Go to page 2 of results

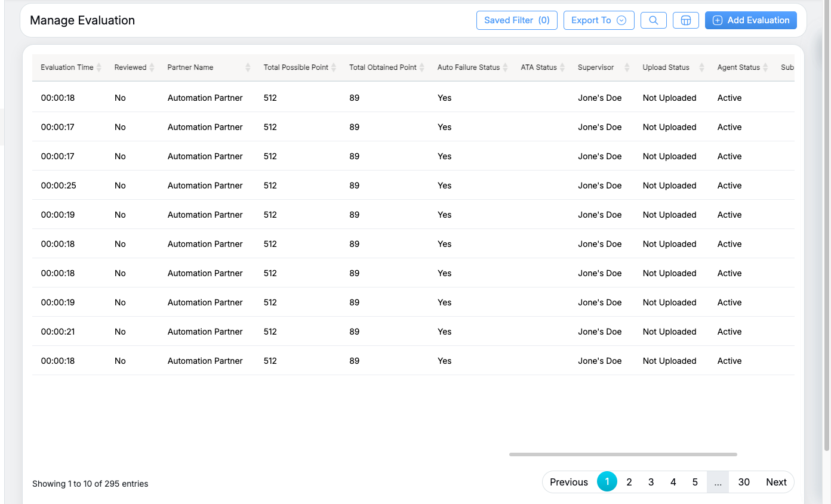click(x=629, y=482)
